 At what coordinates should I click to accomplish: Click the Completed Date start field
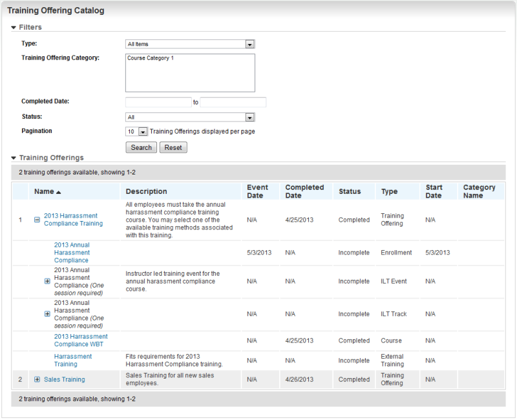(158, 102)
